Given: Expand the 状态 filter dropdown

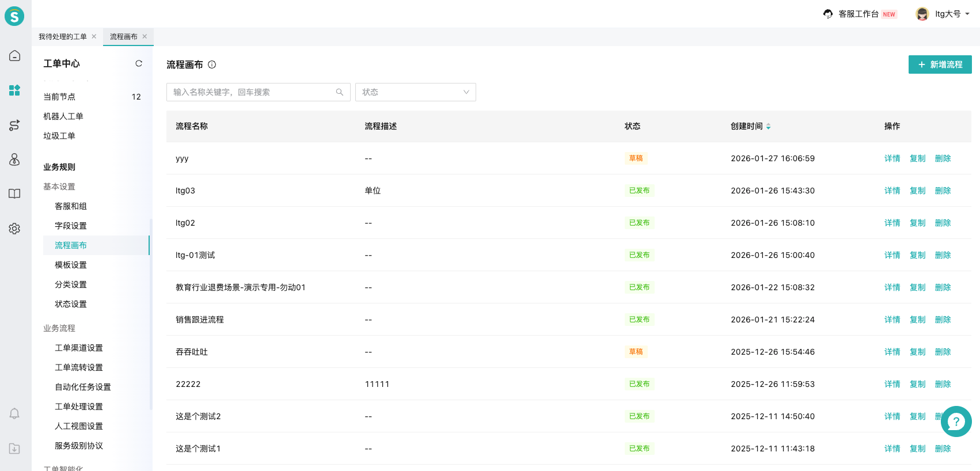Looking at the screenshot, I should tap(415, 92).
